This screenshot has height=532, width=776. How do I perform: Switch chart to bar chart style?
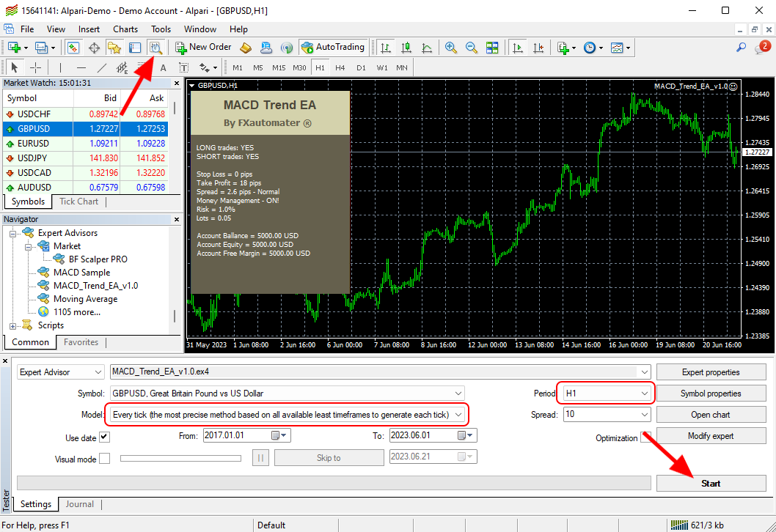click(386, 48)
